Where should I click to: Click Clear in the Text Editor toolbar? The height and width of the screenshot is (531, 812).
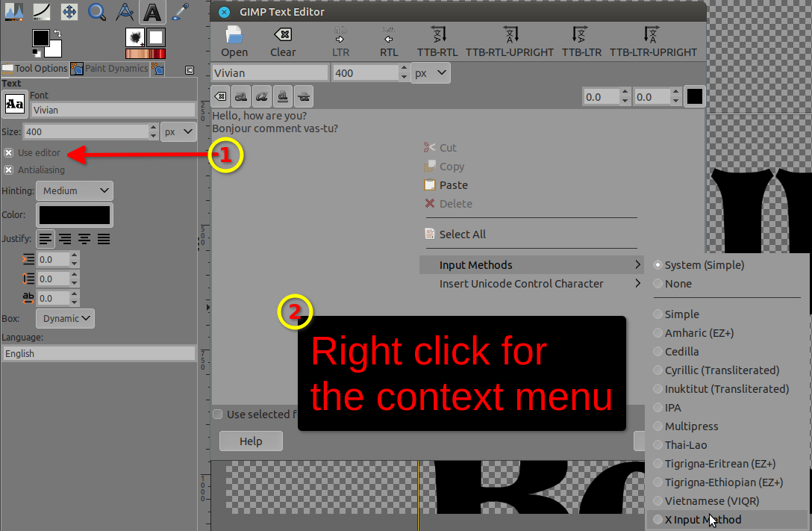[283, 41]
